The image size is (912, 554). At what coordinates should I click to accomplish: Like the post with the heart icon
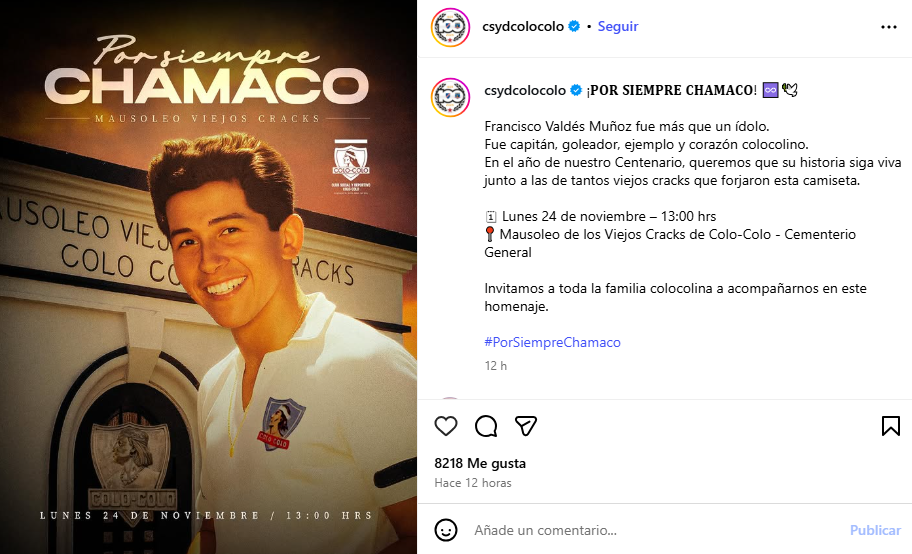point(446,426)
